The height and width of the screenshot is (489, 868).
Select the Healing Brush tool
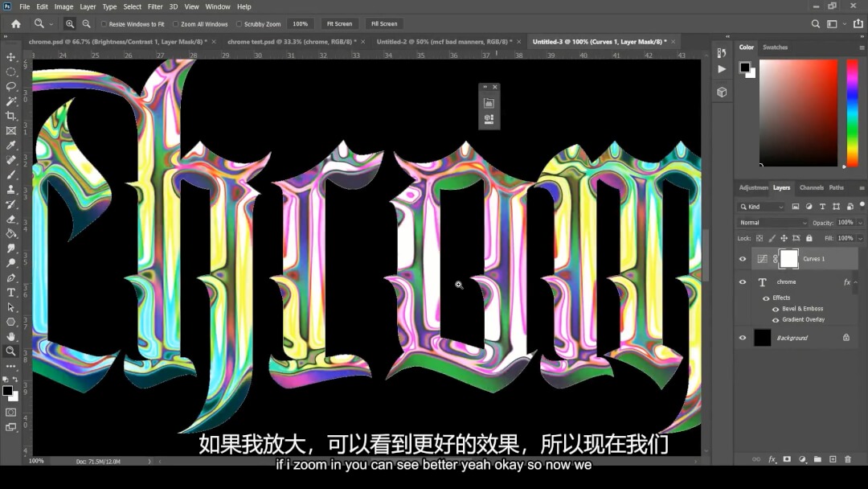tap(11, 160)
